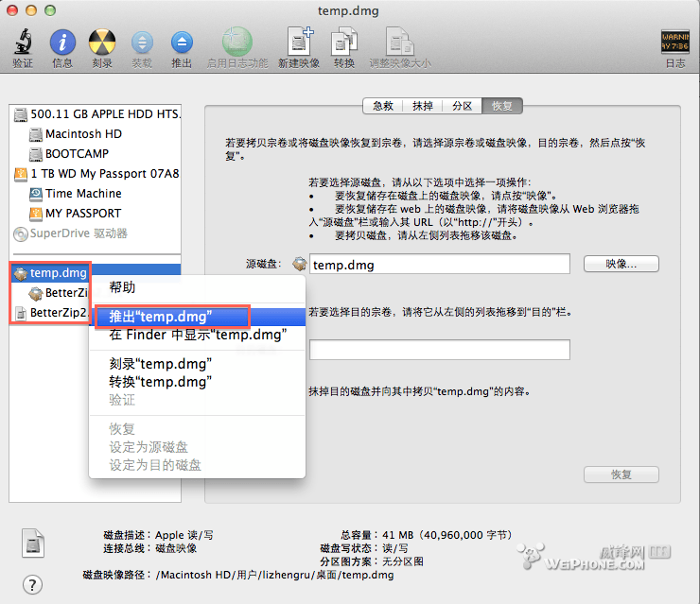Switch to the 抹掉 tab
The height and width of the screenshot is (604, 700).
[422, 106]
